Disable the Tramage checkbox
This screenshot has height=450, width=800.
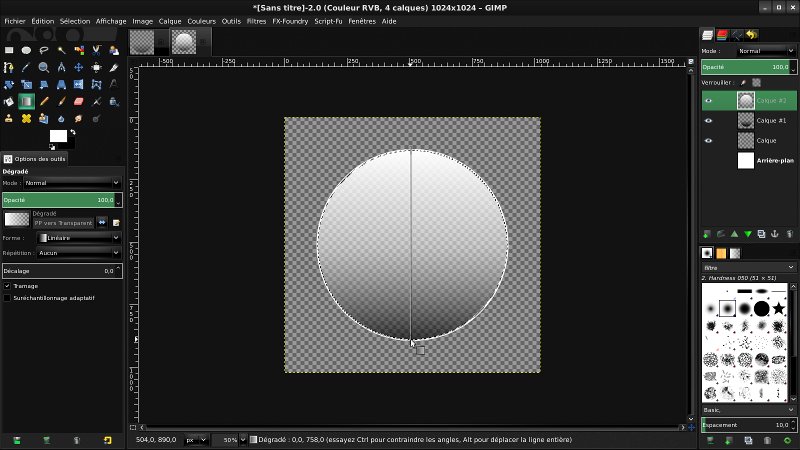coord(7,286)
